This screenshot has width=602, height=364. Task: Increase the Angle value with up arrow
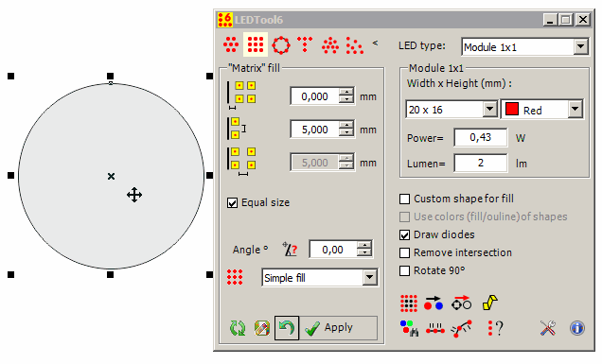364,245
